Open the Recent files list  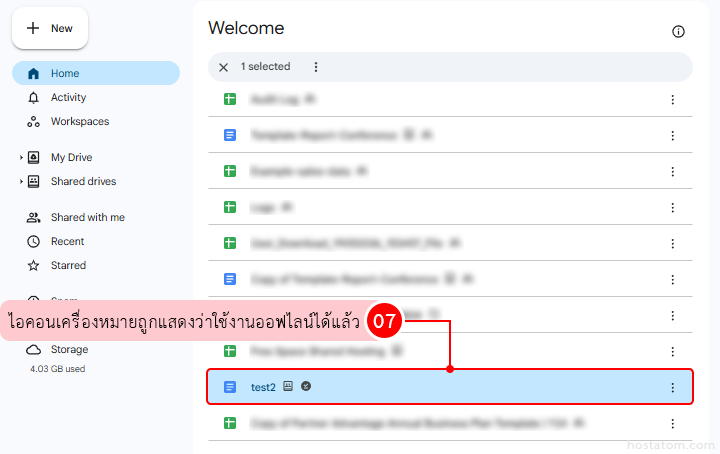click(x=67, y=241)
